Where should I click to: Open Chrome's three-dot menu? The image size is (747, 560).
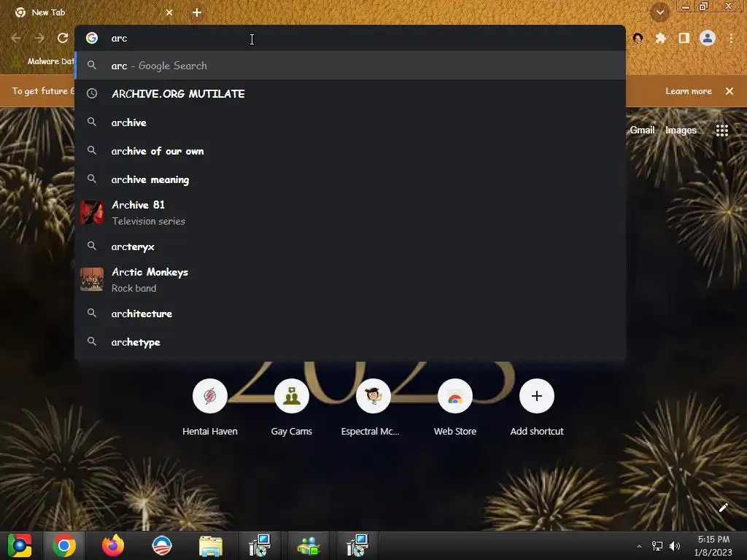coord(731,38)
